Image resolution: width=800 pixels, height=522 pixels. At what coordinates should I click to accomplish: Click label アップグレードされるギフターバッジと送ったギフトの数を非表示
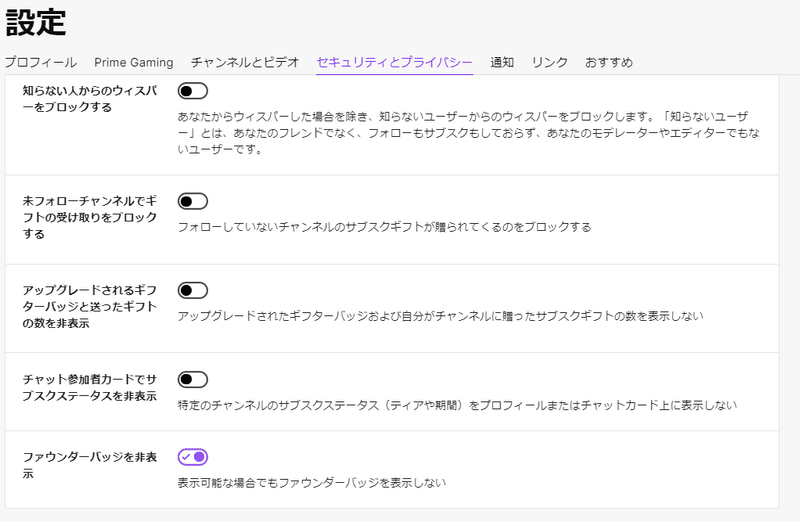pyautogui.click(x=90, y=307)
